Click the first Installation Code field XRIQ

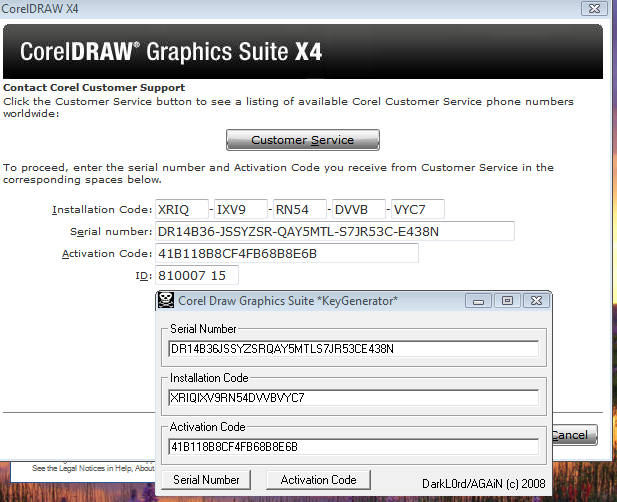(182, 209)
